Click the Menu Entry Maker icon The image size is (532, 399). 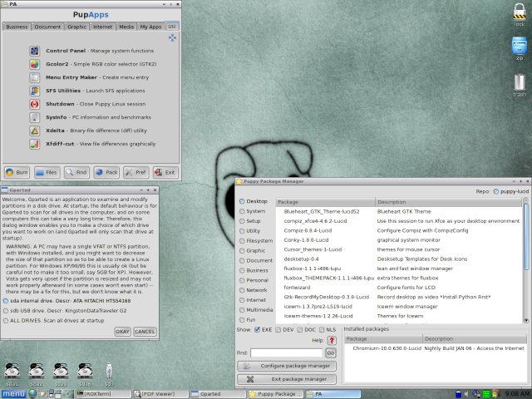35,77
